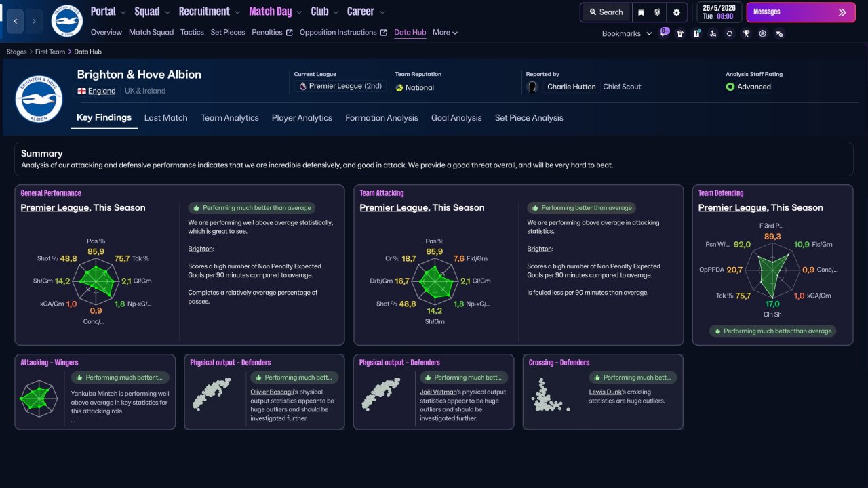Click the Premier League logo icon

click(302, 87)
